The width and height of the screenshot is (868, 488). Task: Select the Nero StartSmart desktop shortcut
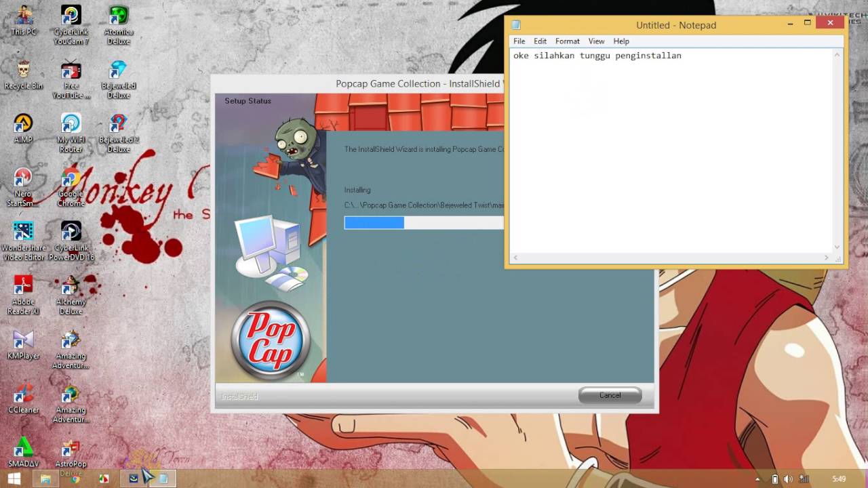point(23,187)
